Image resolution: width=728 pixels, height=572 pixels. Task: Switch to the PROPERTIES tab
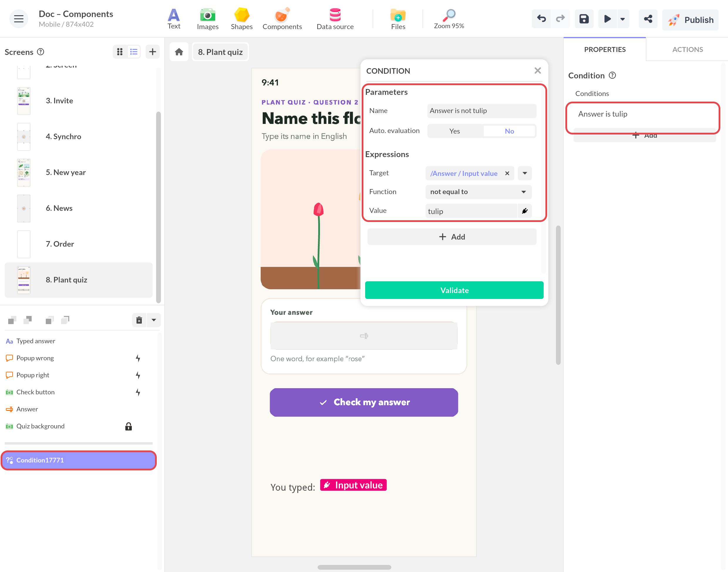pos(604,50)
